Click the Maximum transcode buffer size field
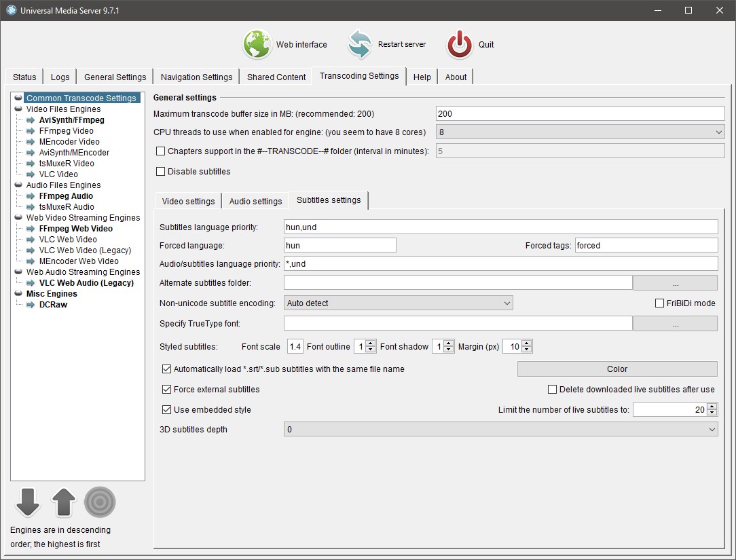 click(580, 113)
